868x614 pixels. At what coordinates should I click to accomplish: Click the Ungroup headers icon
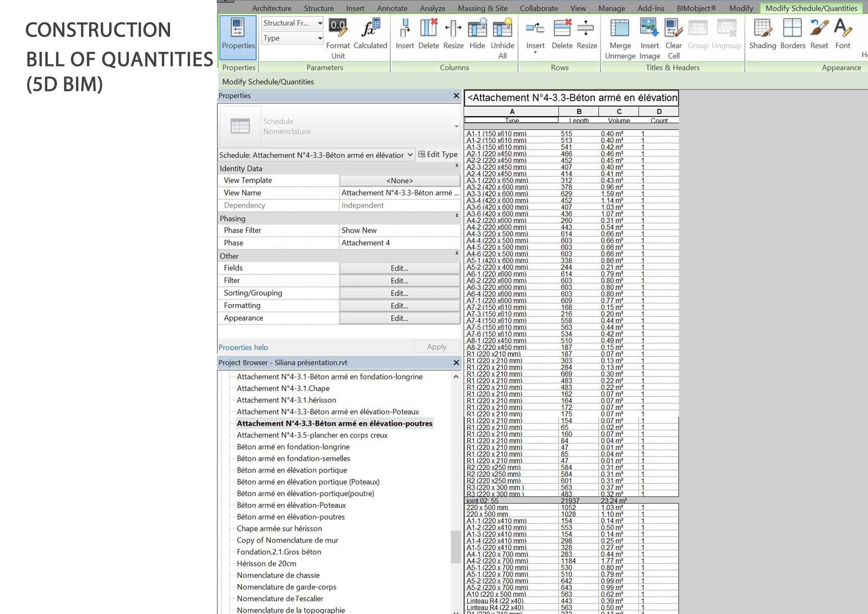[x=726, y=34]
